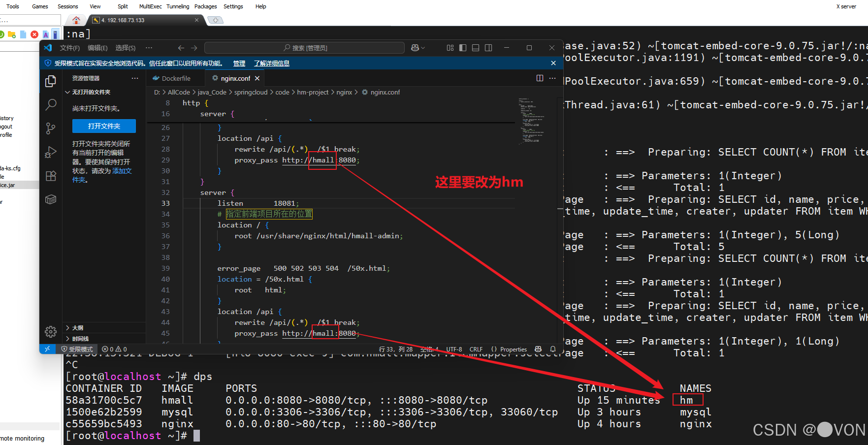The height and width of the screenshot is (445, 868).
Task: Open the Copilot icon next to search box
Action: (415, 48)
